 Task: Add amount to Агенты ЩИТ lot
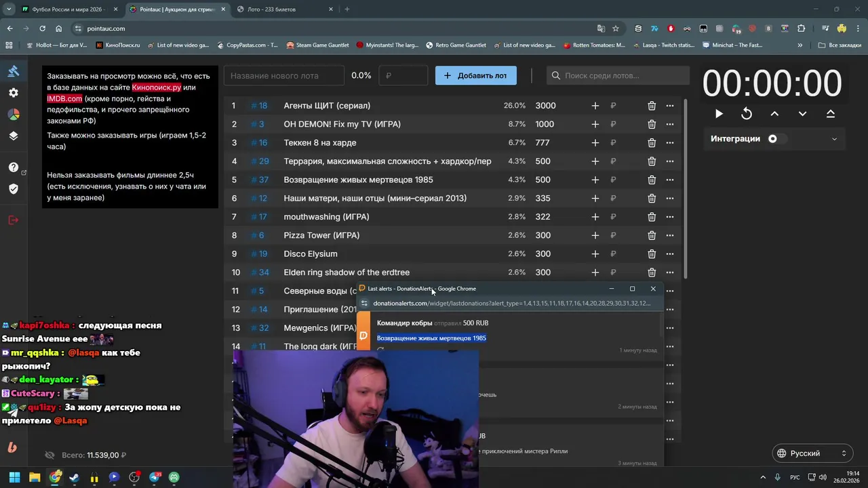click(x=595, y=106)
